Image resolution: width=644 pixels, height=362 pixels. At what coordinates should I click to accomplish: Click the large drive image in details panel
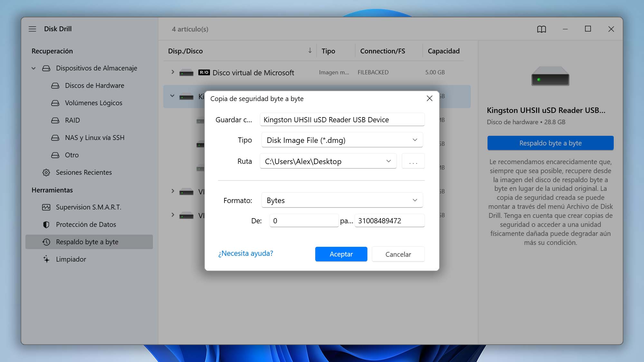point(550,76)
